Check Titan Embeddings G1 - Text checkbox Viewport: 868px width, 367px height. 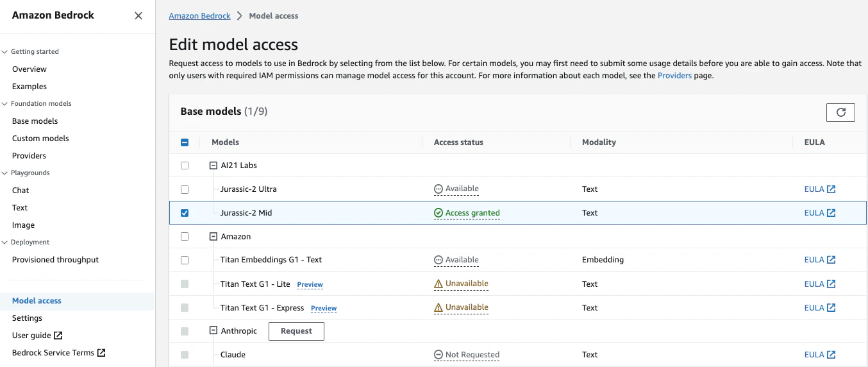pos(185,260)
